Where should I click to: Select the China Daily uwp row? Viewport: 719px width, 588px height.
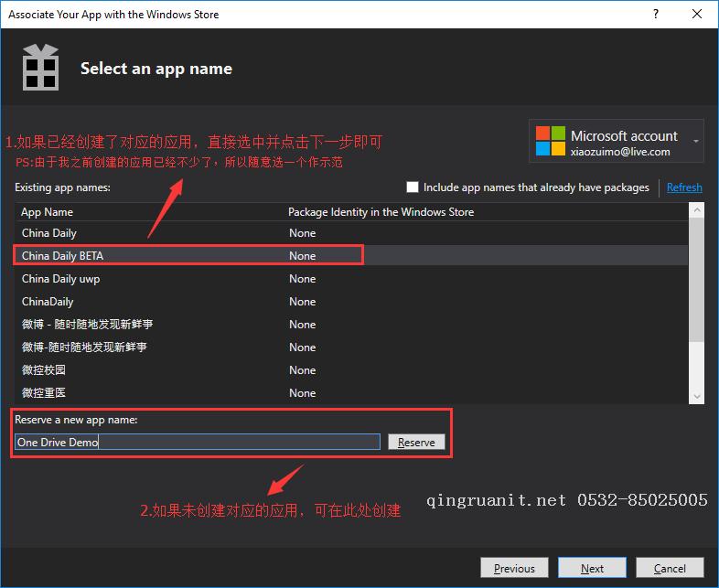point(351,279)
